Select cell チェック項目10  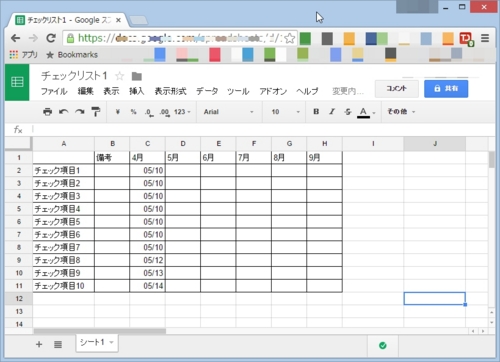(64, 286)
